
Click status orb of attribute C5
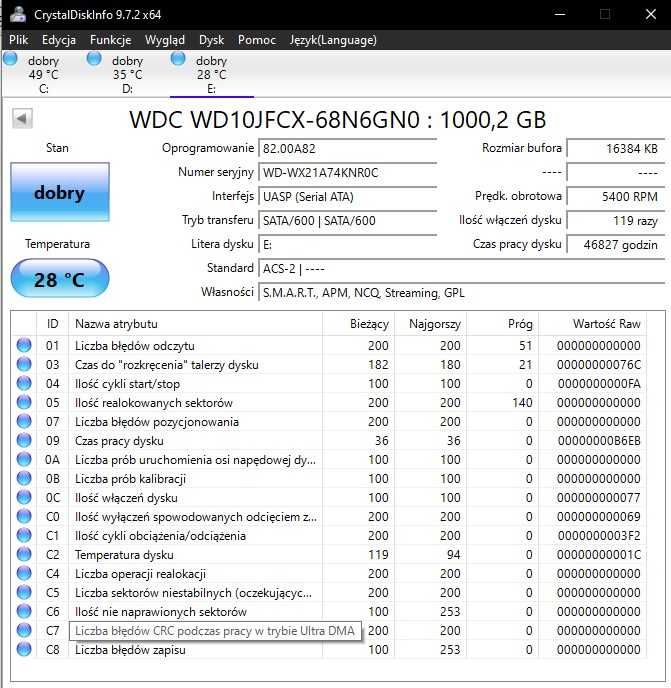[x=24, y=592]
